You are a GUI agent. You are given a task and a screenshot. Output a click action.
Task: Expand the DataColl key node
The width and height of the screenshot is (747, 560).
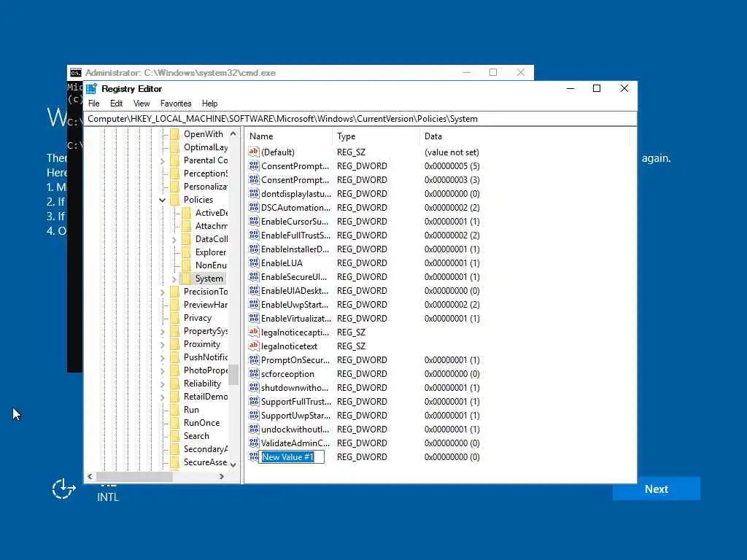click(174, 239)
